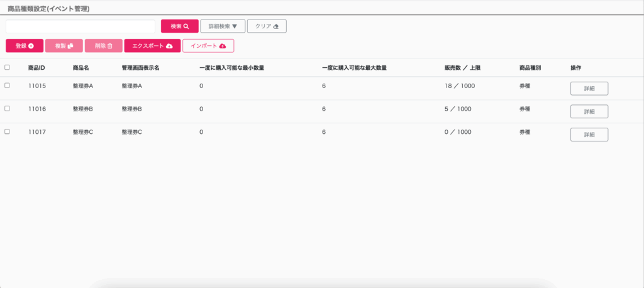Click the インポート import button with cloud icon

[x=208, y=46]
